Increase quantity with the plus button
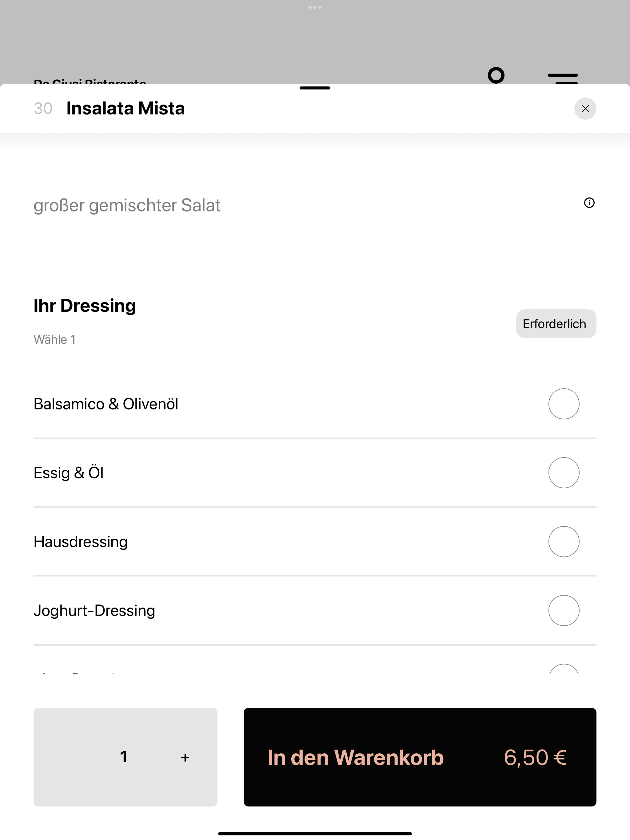 [185, 758]
